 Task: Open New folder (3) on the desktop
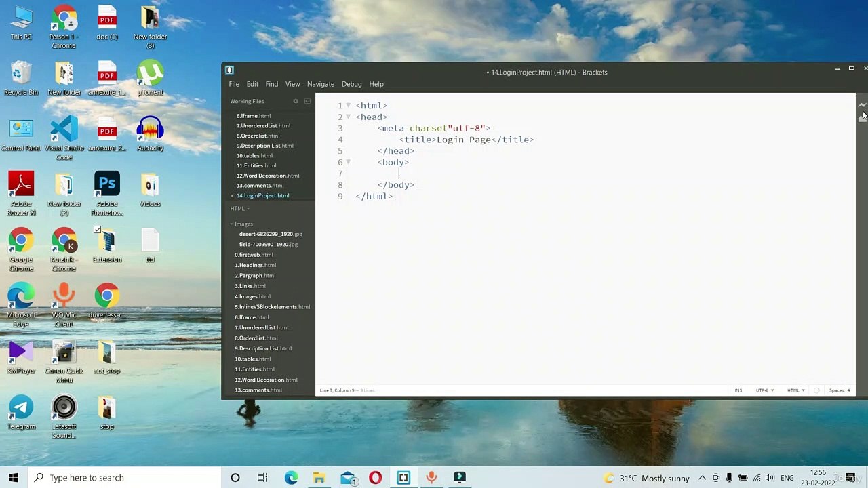(x=150, y=28)
